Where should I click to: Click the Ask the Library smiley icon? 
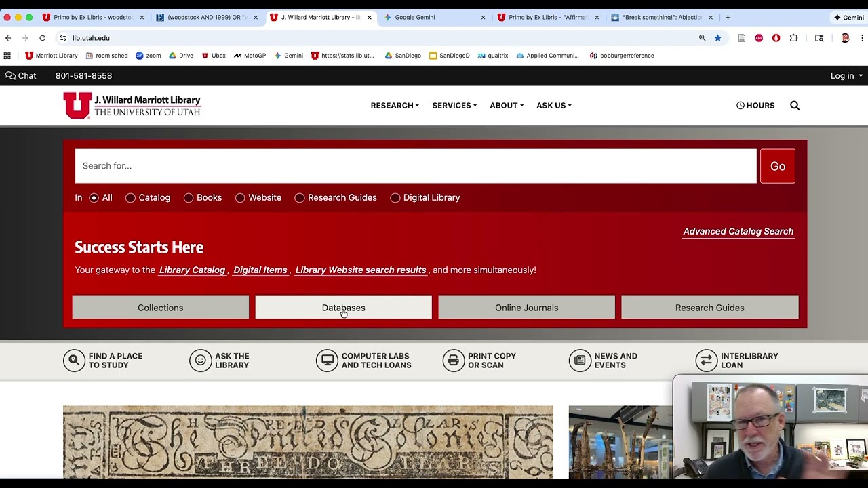coord(200,361)
